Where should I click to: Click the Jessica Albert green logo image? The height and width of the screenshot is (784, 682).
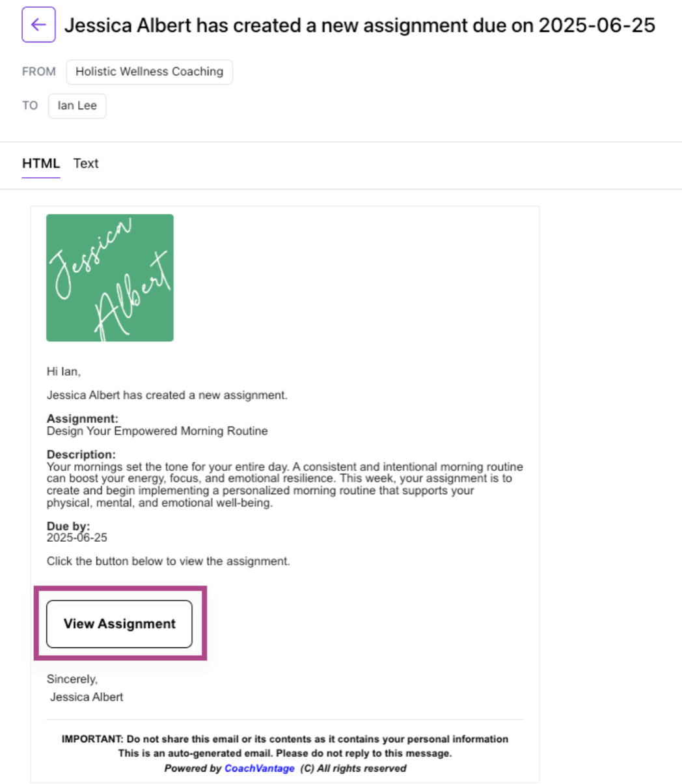(110, 278)
